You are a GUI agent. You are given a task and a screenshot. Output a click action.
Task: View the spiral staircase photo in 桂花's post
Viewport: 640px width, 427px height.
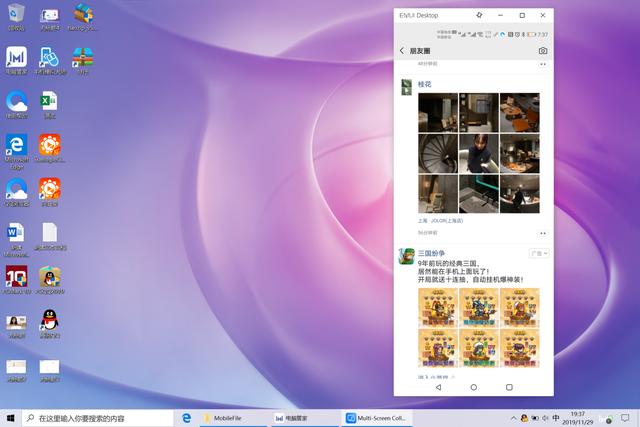coord(438,153)
